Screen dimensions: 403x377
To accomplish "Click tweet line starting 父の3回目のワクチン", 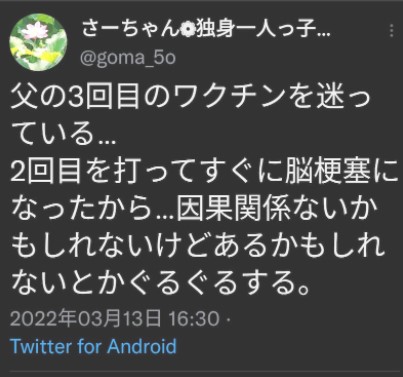I will [x=191, y=98].
